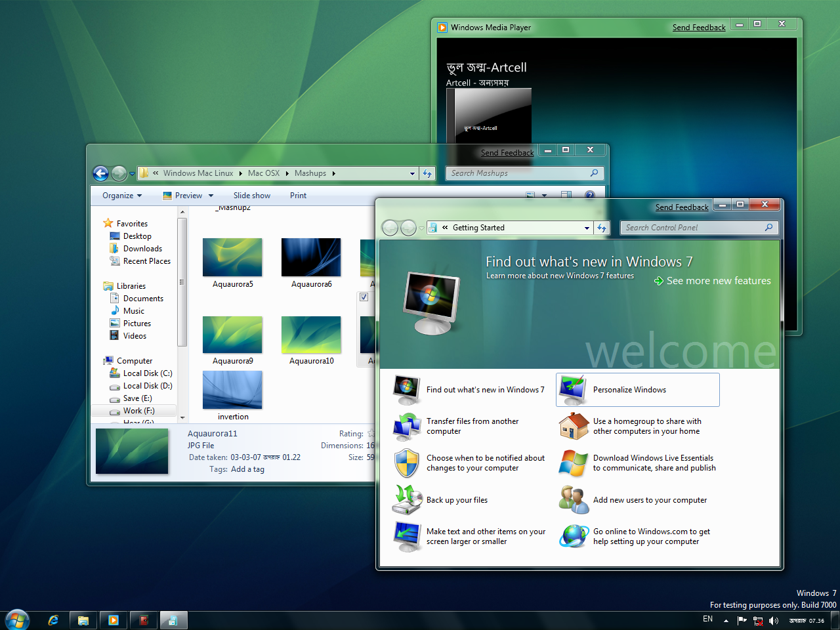Click the large welcome monitor icon
This screenshot has height=630, width=840.
tap(430, 304)
